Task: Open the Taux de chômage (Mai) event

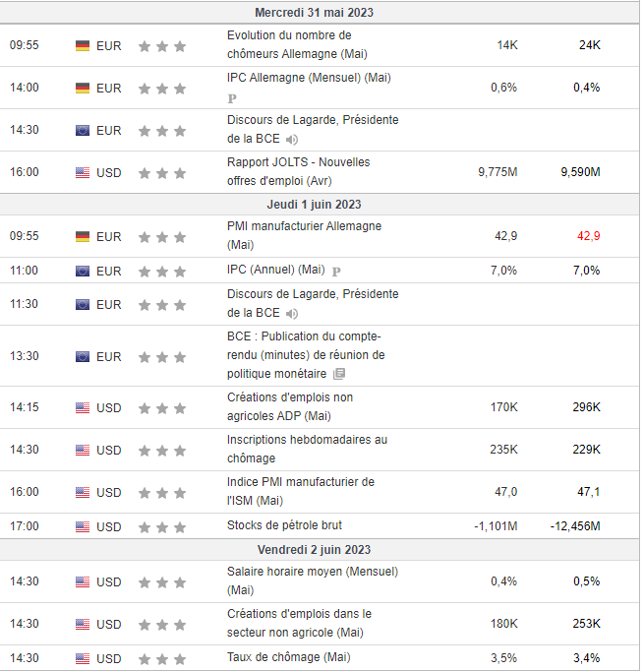Action: click(x=288, y=657)
